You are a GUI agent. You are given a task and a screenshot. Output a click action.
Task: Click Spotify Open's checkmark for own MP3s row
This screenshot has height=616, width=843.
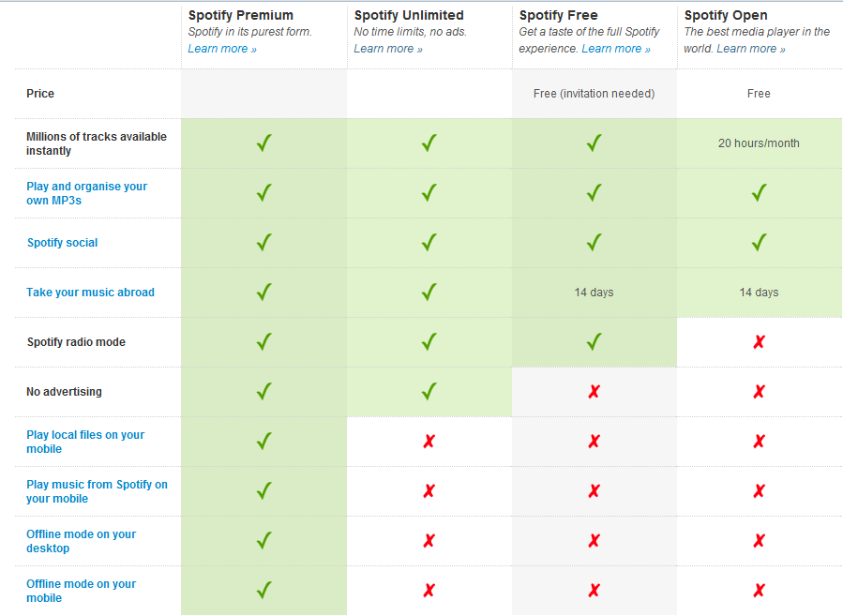[x=759, y=192]
